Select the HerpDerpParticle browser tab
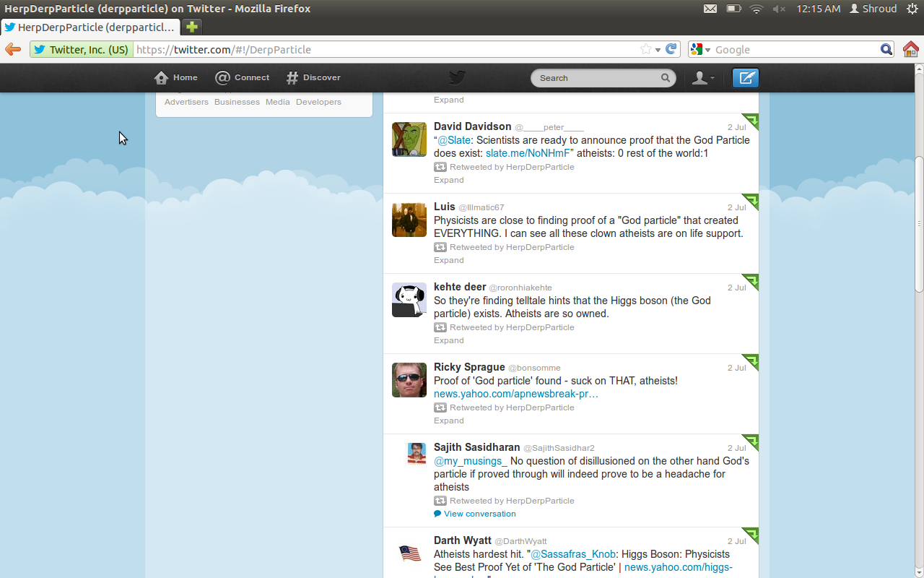Viewport: 924px width, 578px height. click(90, 27)
